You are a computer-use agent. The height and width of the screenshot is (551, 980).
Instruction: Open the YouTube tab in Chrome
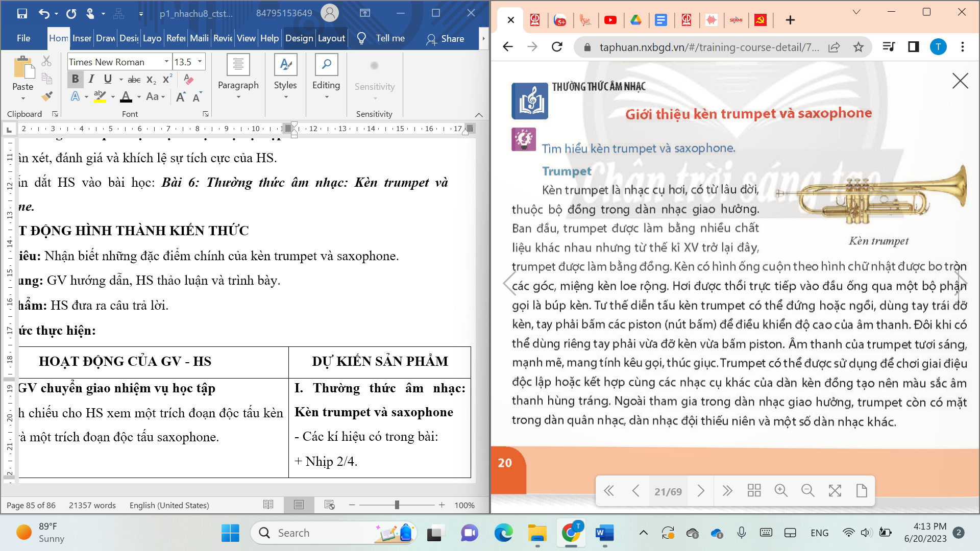[610, 20]
